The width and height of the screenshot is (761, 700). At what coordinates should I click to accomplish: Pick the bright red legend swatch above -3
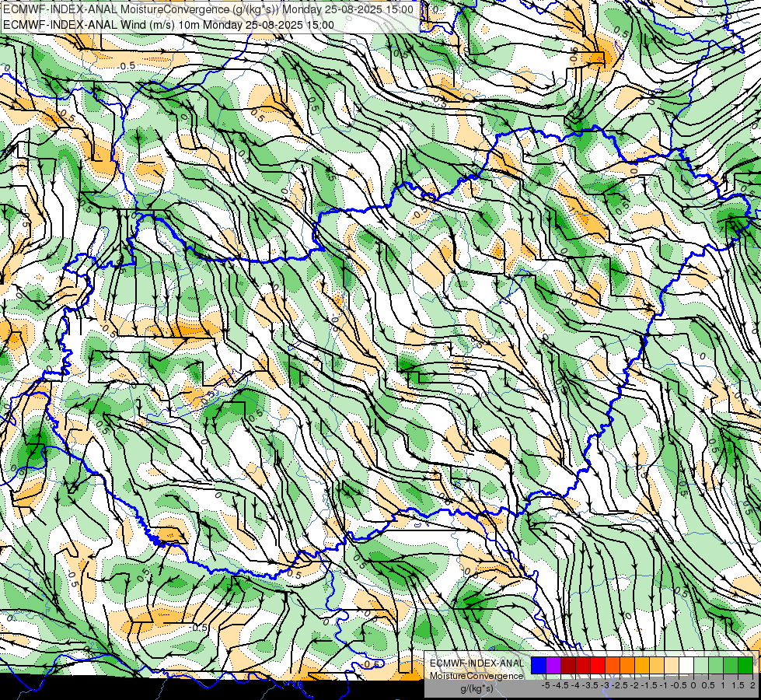[x=598, y=665]
